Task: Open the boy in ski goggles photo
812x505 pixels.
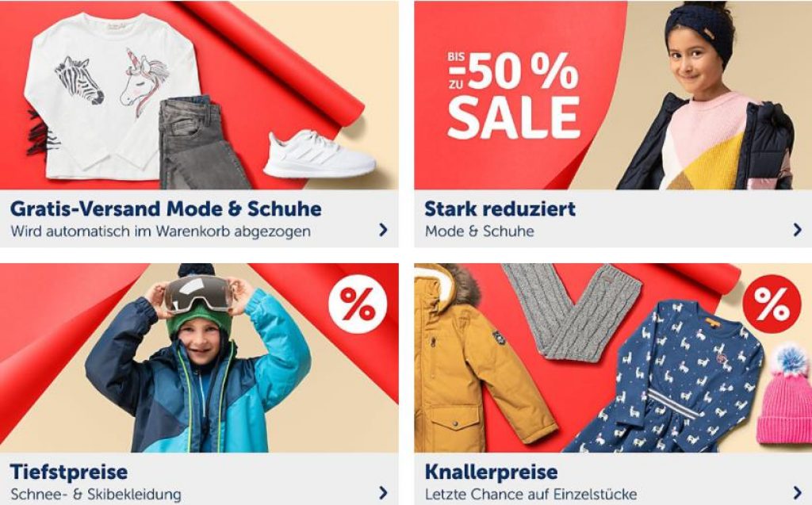Action: [197, 360]
